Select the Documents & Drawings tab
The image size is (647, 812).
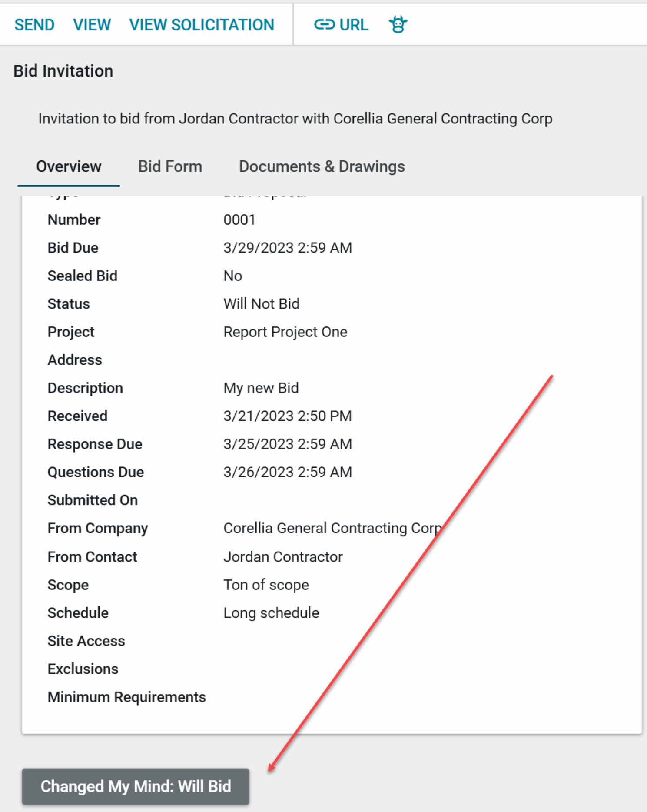click(322, 166)
